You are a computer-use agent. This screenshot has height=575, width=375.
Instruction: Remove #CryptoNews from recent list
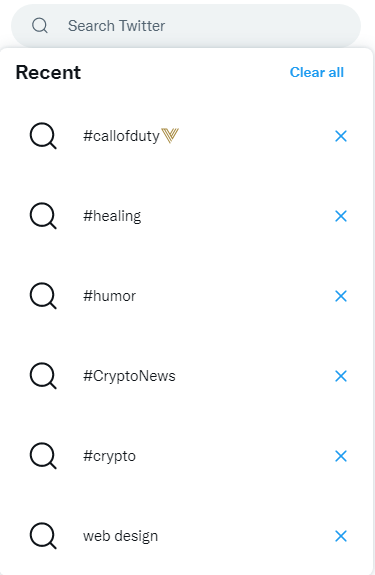341,376
